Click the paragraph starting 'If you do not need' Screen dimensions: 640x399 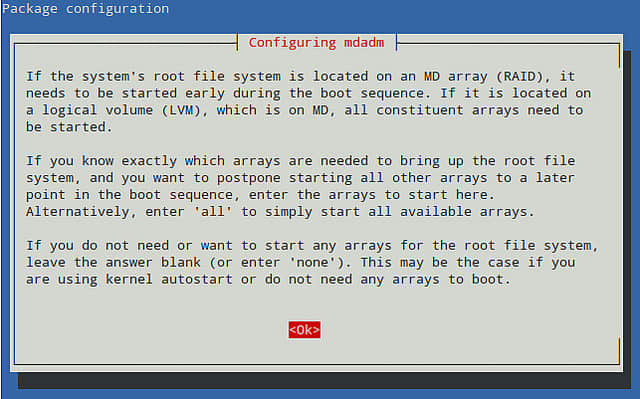pos(312,262)
